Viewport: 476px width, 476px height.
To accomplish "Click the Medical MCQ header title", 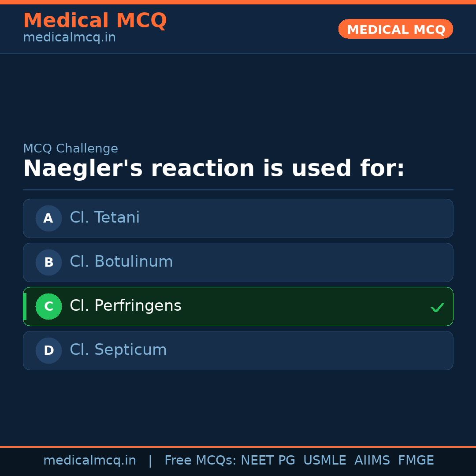I will pos(95,21).
